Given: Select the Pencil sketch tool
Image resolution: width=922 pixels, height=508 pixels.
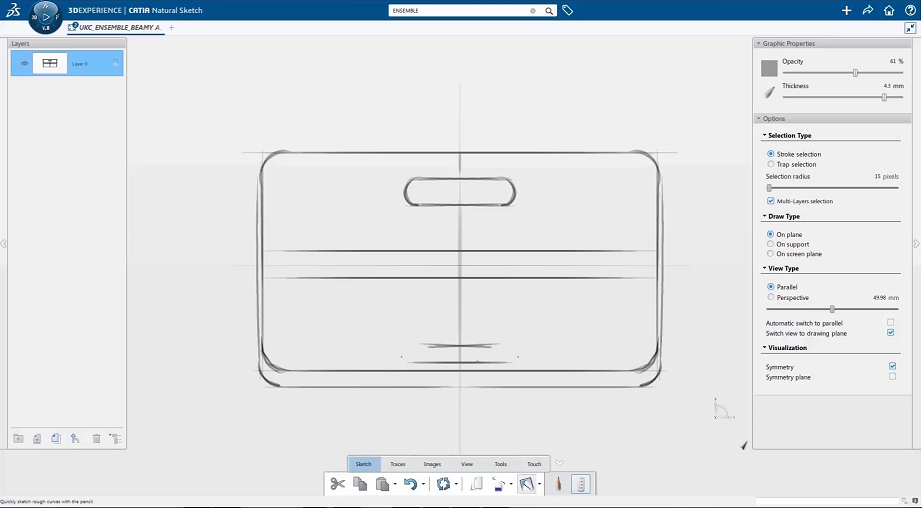Looking at the screenshot, I should coord(558,484).
